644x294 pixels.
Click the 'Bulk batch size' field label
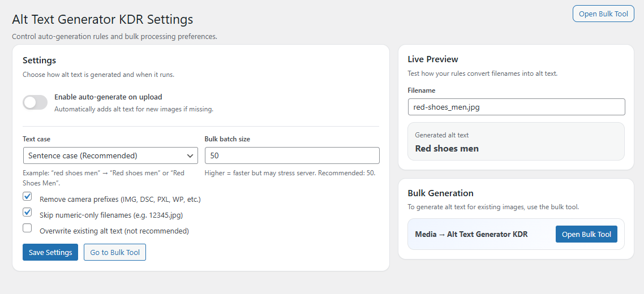click(227, 139)
